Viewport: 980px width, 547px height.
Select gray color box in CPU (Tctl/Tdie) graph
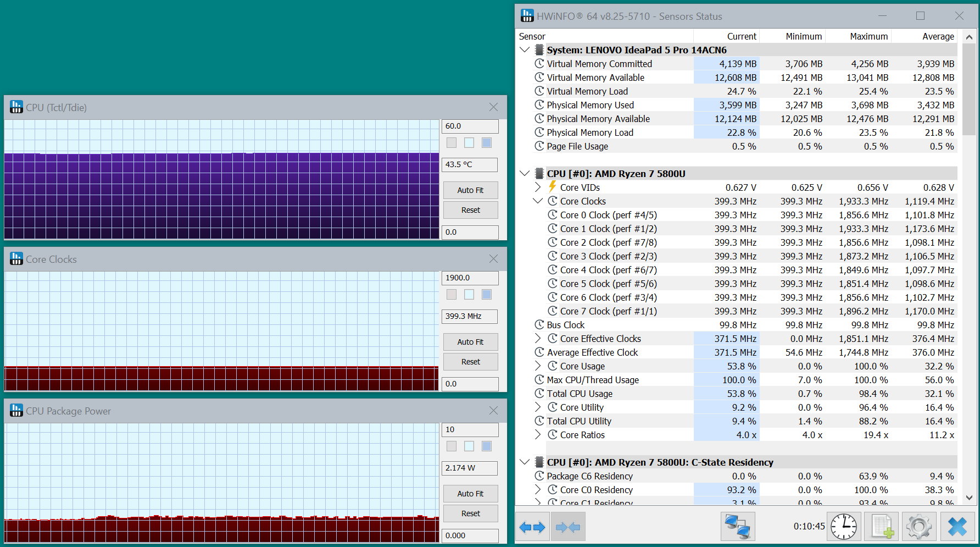[452, 143]
